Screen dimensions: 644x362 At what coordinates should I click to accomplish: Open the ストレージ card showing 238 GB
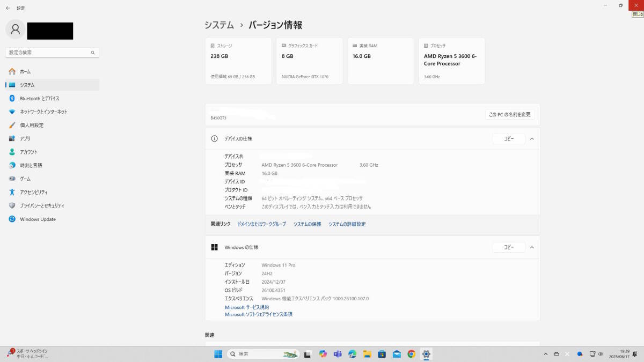tap(238, 61)
